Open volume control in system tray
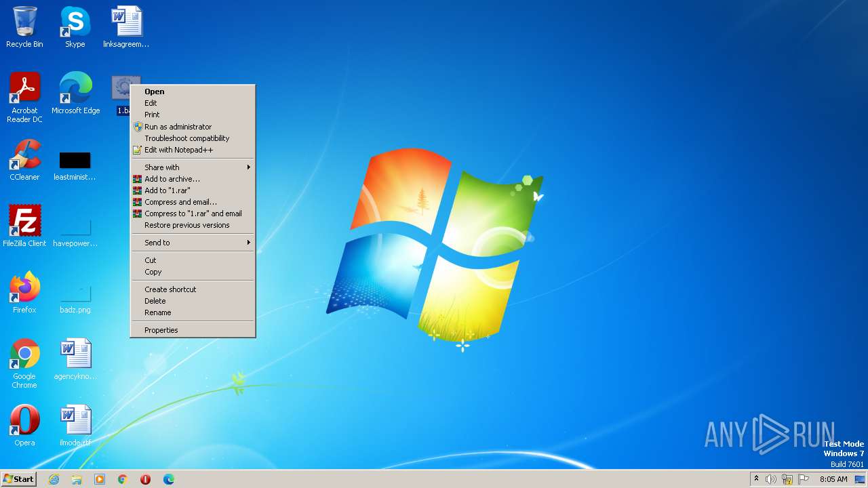Viewport: 868px width, 488px height. click(x=771, y=479)
